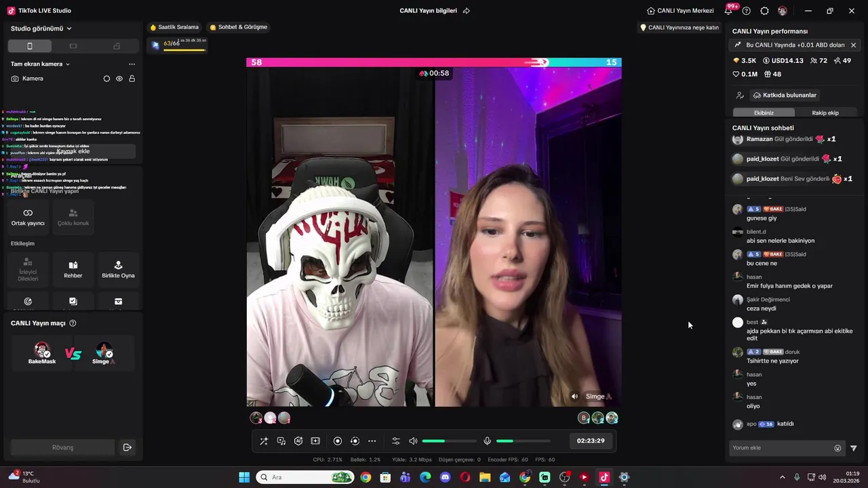This screenshot has height=488, width=868.
Task: Open CANLI Yayın bilgileri title
Action: [428, 11]
